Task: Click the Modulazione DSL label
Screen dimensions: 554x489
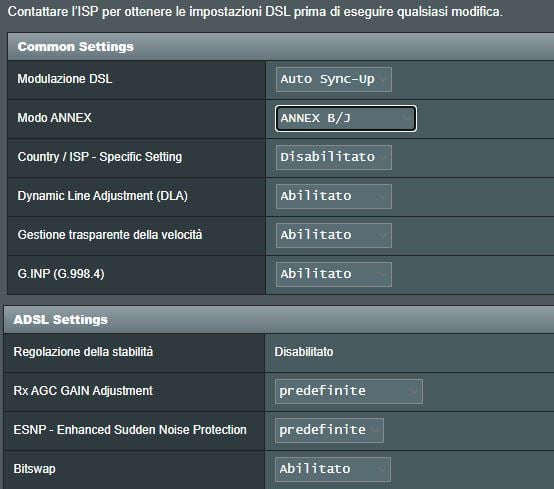Action: click(x=65, y=79)
